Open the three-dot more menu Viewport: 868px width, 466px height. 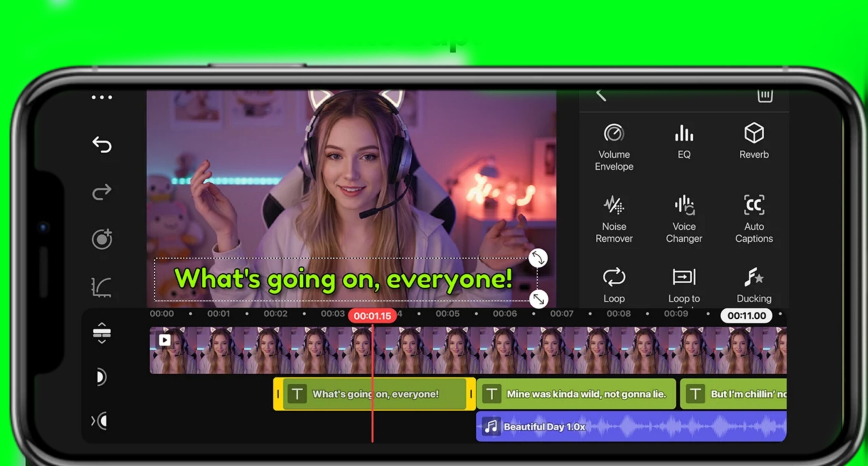tap(102, 97)
